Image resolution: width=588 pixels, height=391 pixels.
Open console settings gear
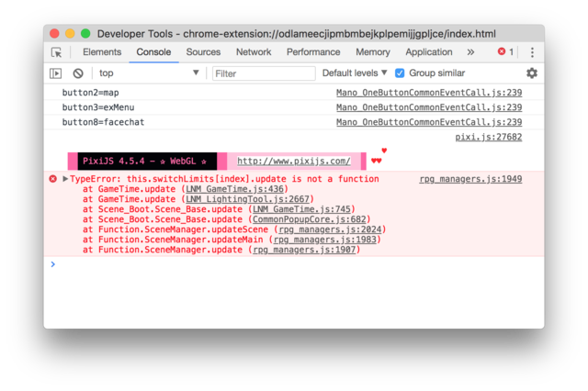[532, 73]
